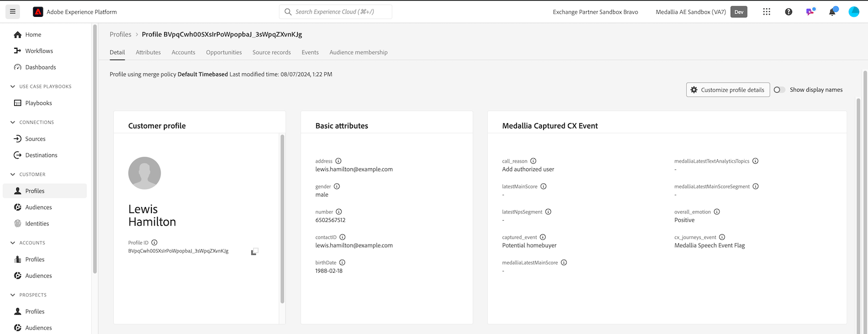Open the hamburger navigation menu

coord(12,11)
